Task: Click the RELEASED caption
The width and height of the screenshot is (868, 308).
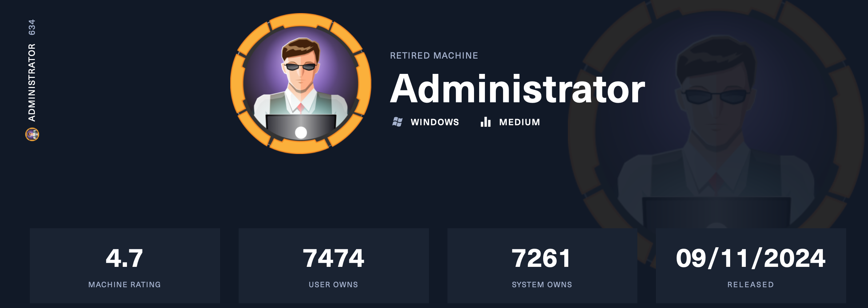Action: 751,285
